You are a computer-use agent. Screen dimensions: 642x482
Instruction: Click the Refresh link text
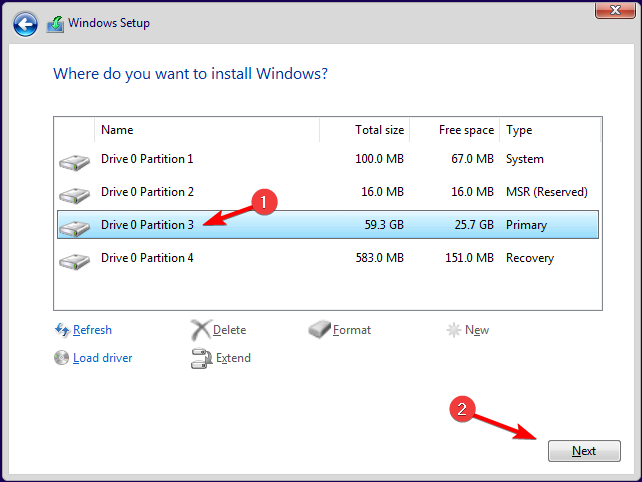click(92, 330)
